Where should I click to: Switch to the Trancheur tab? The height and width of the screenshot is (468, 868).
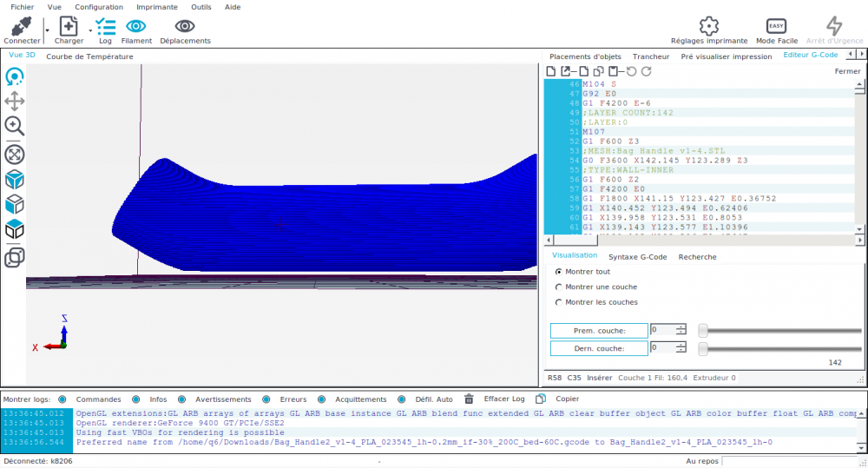point(650,56)
